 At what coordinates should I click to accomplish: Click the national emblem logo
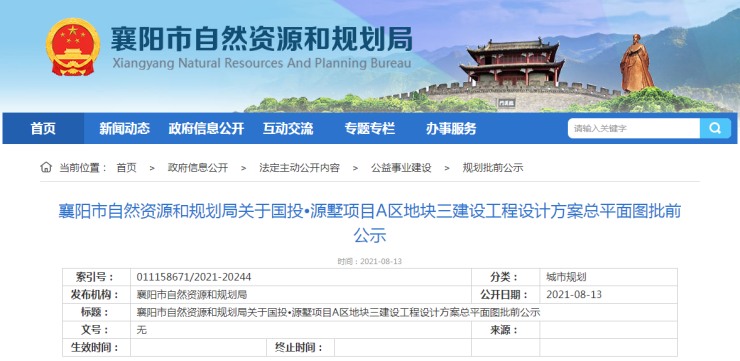(x=73, y=47)
